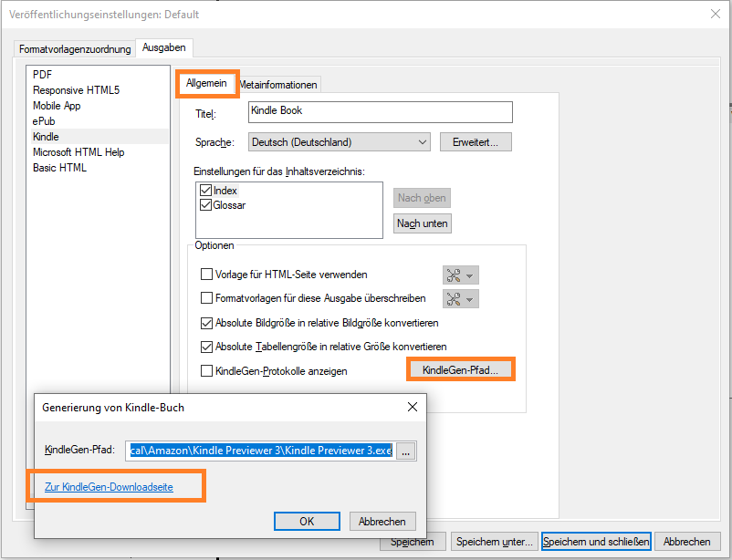Open format options icon beside Formatvorlagen überschreiben
This screenshot has height=560, width=732.
pos(460,299)
